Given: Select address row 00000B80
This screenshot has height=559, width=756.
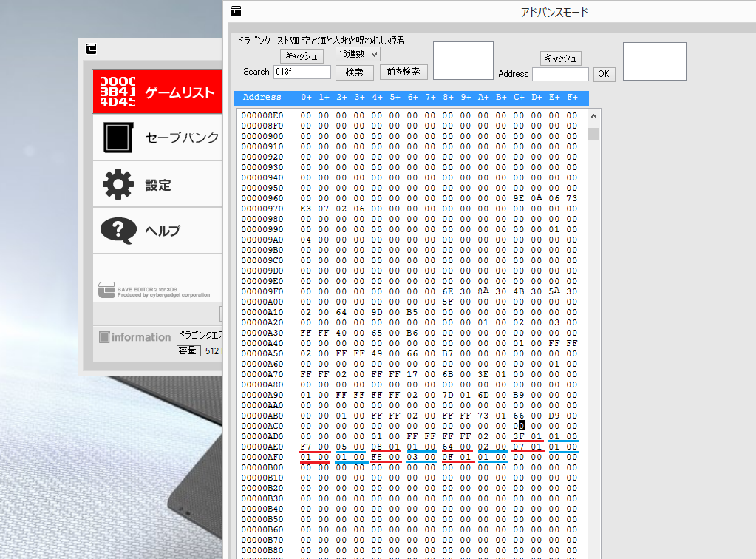Looking at the screenshot, I should (262, 550).
